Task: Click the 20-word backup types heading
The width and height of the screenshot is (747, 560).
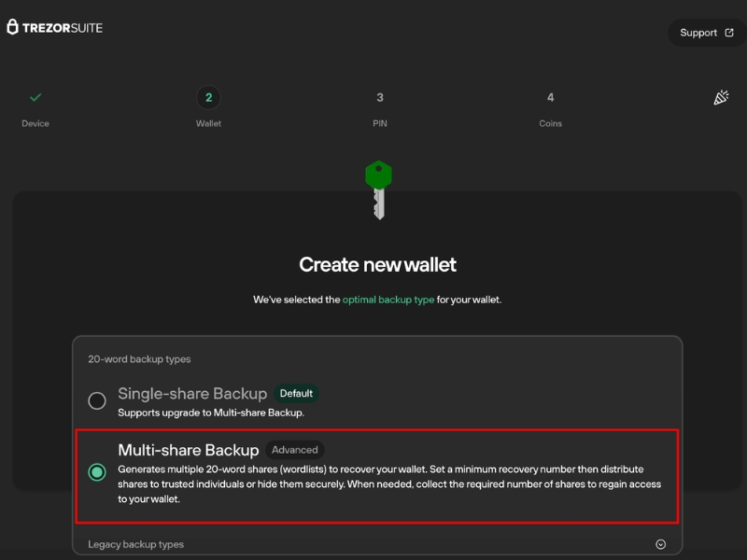Action: [x=139, y=359]
